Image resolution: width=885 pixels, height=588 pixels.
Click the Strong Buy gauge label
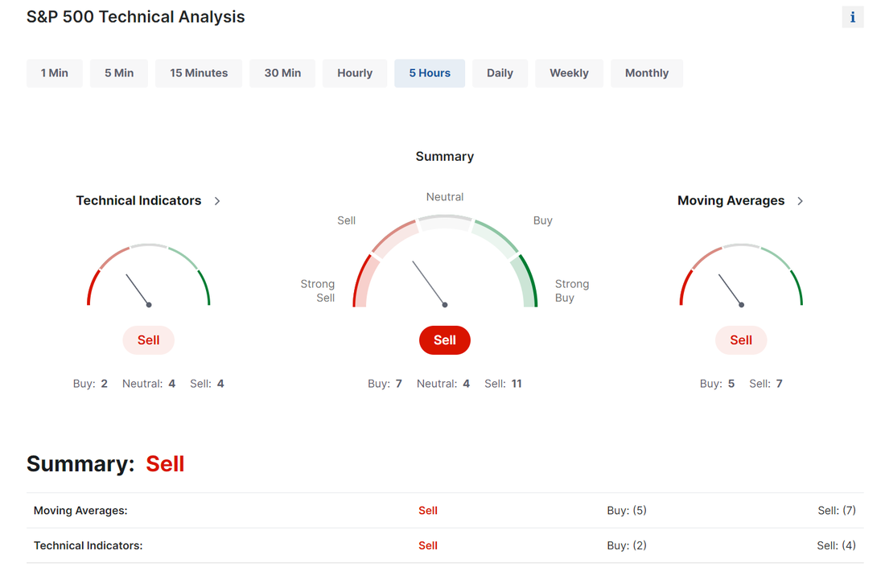[572, 290]
